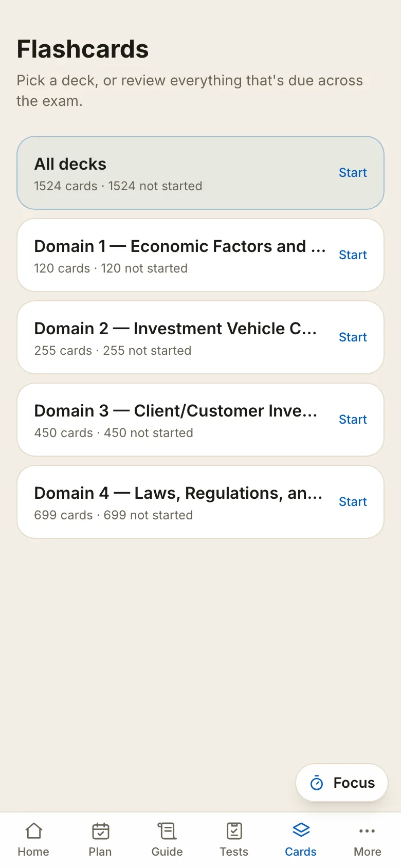
Task: Tap the Cards stacked layers icon
Action: click(x=301, y=830)
